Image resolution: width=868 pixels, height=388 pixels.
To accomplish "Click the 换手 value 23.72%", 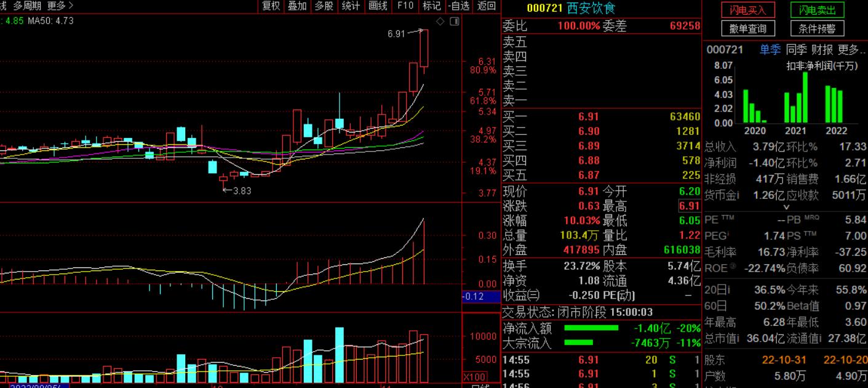I will [581, 266].
